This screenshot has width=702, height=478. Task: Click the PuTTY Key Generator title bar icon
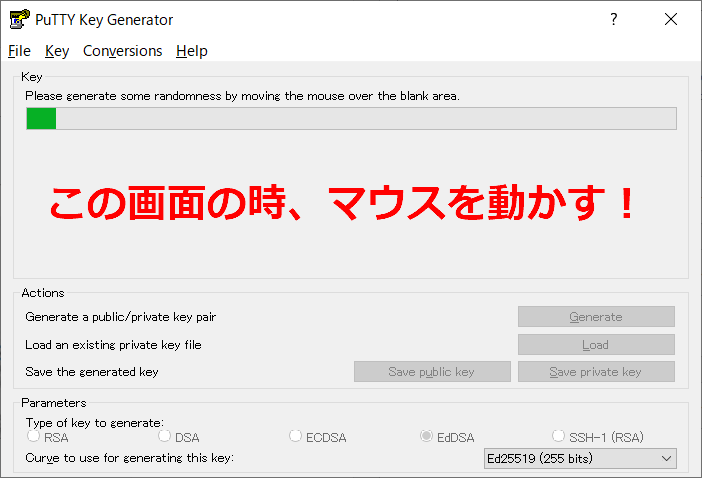(x=19, y=19)
